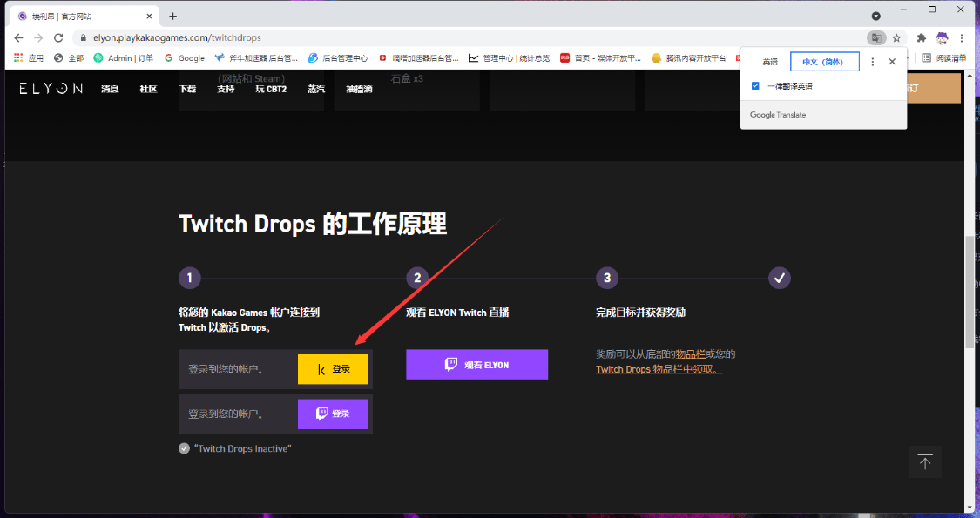The width and height of the screenshot is (980, 518).
Task: Open the Admin | 订单 bookmark
Action: coord(123,58)
